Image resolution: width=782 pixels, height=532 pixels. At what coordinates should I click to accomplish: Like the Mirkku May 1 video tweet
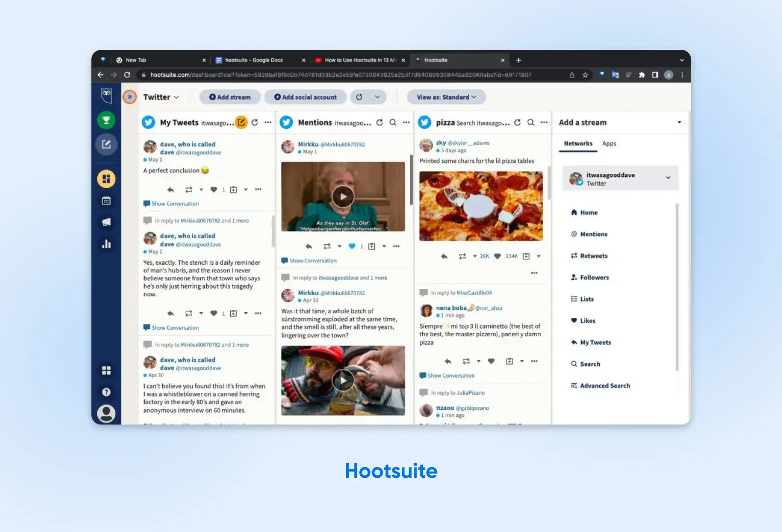click(x=352, y=246)
